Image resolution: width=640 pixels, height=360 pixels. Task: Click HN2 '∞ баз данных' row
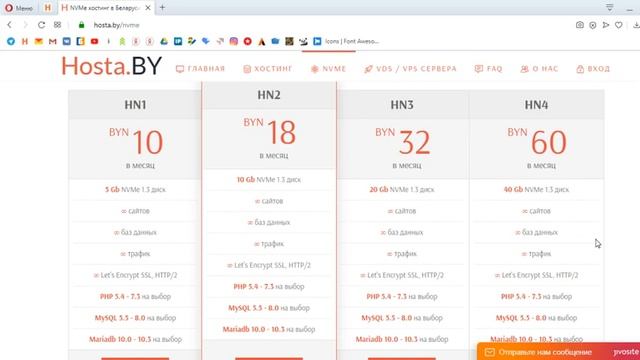pyautogui.click(x=269, y=222)
